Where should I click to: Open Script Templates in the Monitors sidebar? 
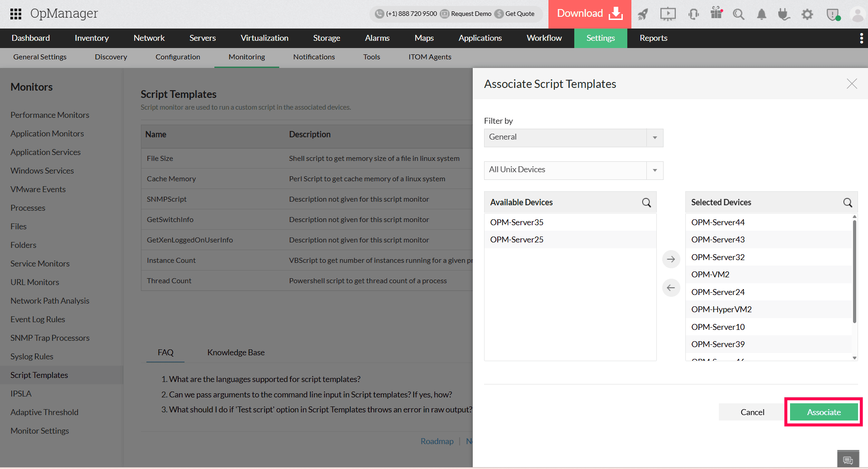(x=39, y=375)
